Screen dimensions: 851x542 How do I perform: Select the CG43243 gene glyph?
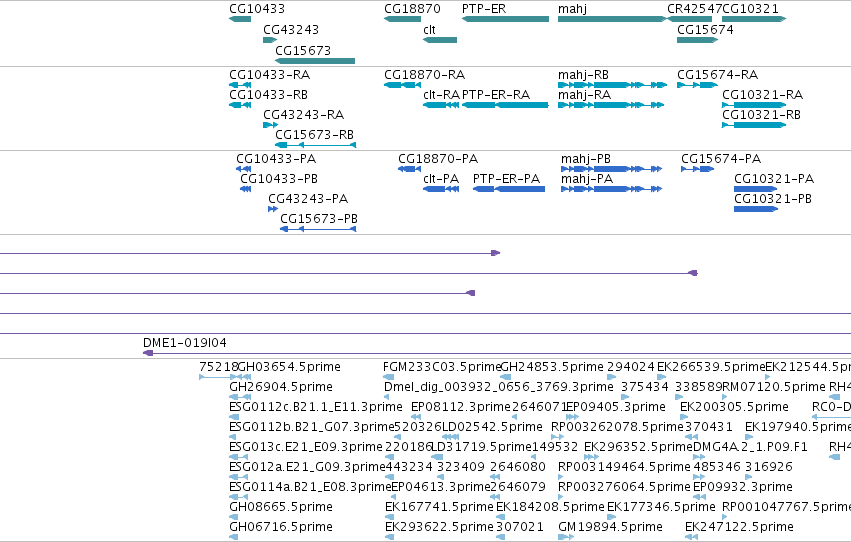point(270,40)
